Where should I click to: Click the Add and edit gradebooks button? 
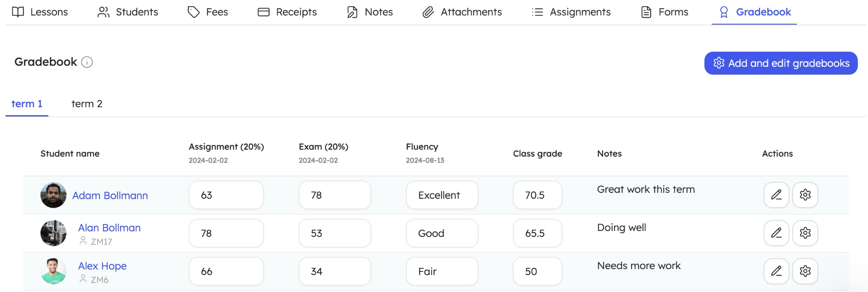pyautogui.click(x=780, y=63)
